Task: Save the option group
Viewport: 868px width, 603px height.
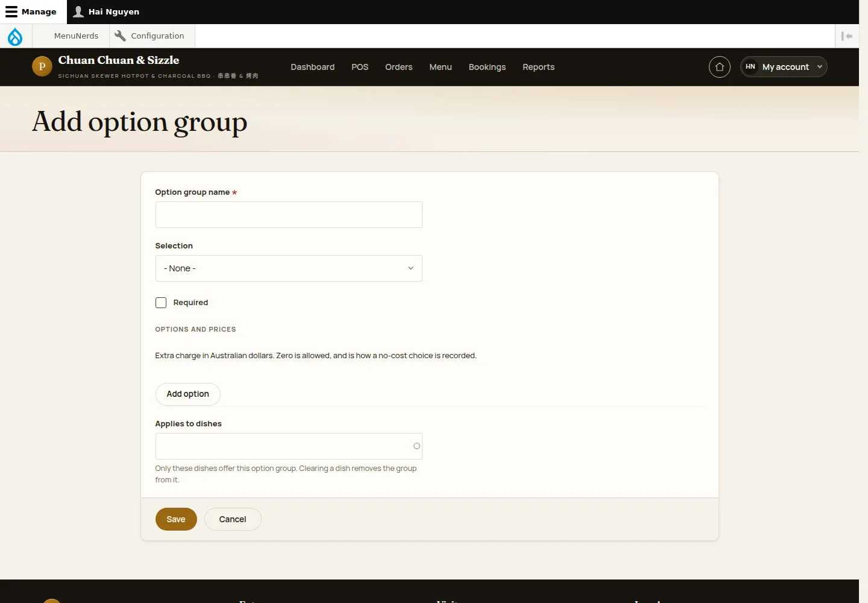Action: click(x=176, y=519)
